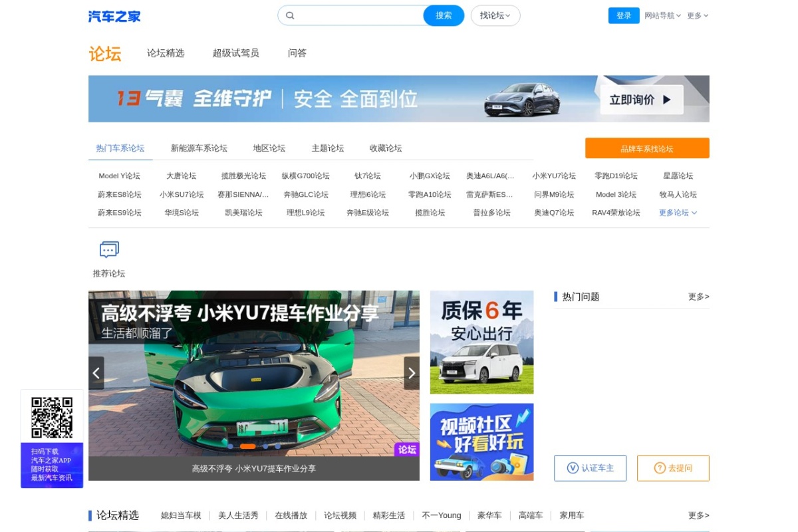Click the 去提问 button

673,468
